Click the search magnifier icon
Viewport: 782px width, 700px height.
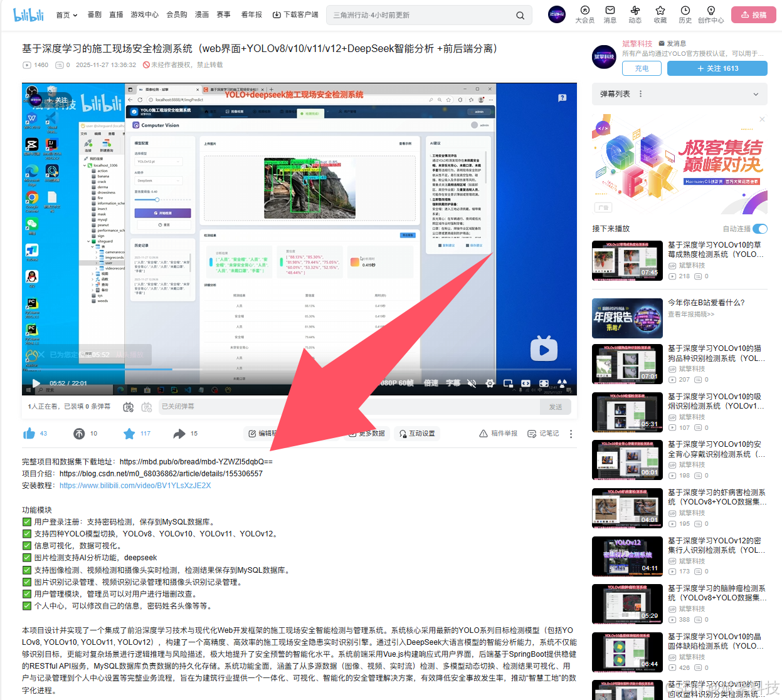(520, 15)
